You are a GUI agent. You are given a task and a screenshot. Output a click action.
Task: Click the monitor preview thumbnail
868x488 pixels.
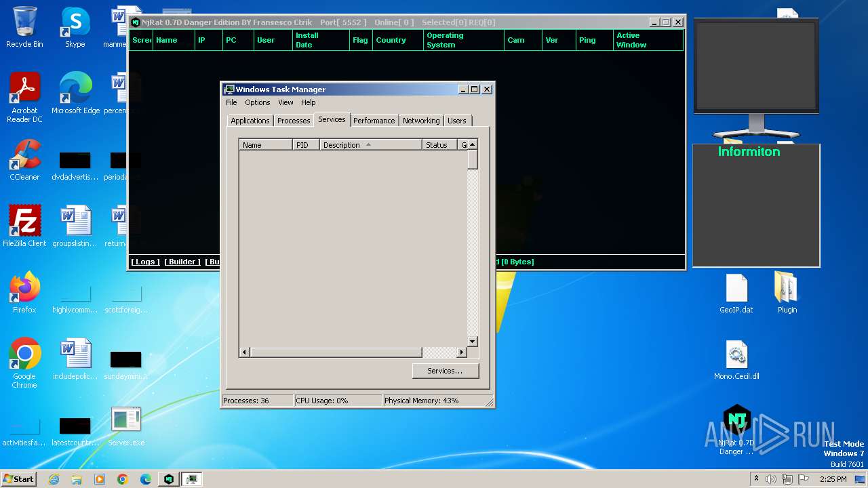(x=756, y=66)
